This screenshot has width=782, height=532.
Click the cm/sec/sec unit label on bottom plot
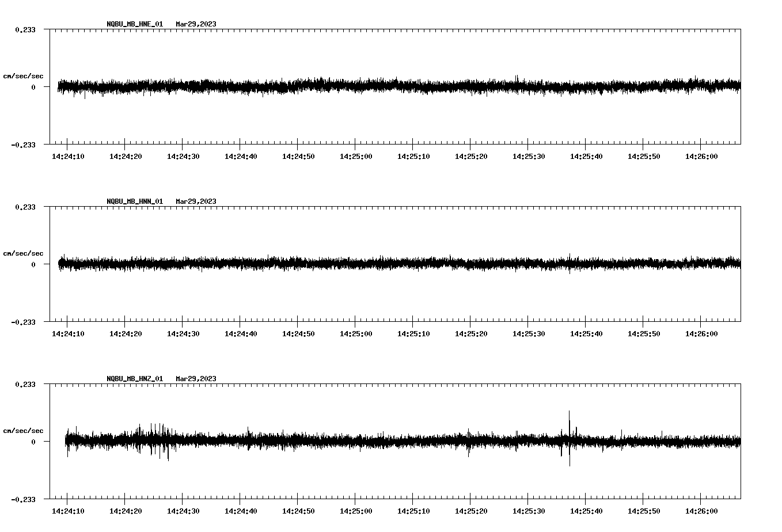click(23, 430)
